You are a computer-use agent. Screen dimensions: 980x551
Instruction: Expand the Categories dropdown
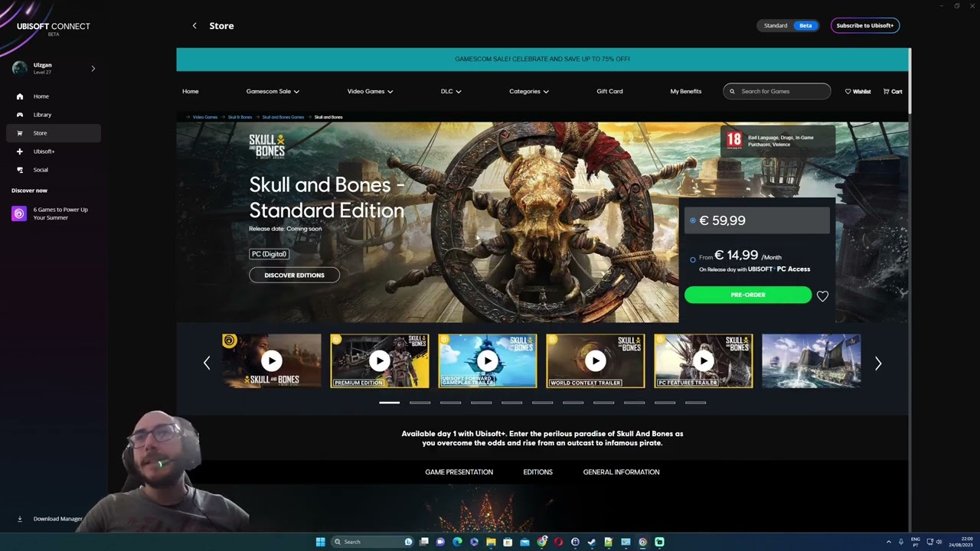(529, 91)
